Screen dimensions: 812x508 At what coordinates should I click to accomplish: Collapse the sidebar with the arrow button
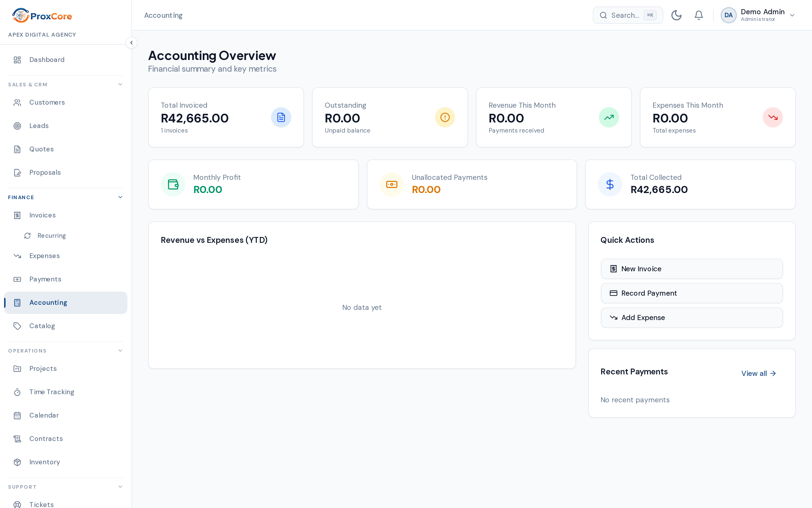coord(131,43)
